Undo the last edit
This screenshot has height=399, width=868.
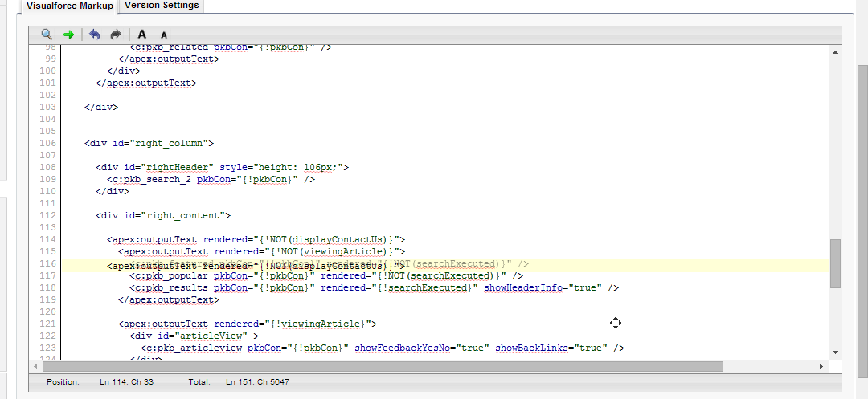95,35
